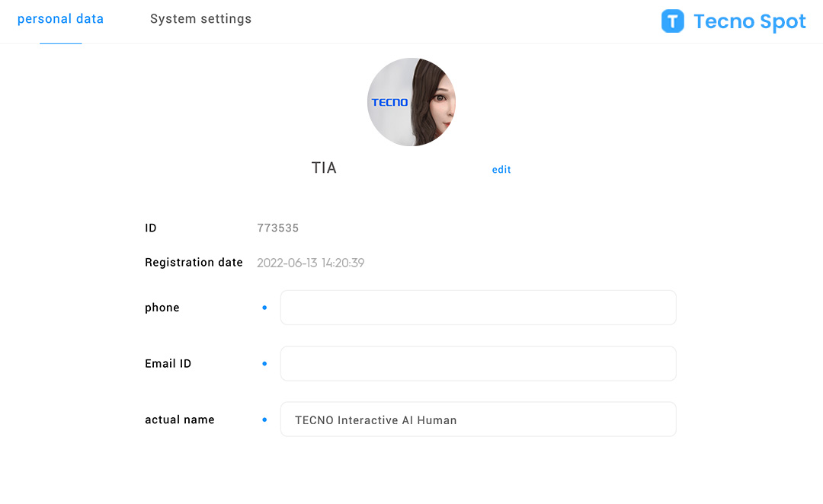Click the Tecno Spot T logo icon
823x504 pixels.
(672, 21)
